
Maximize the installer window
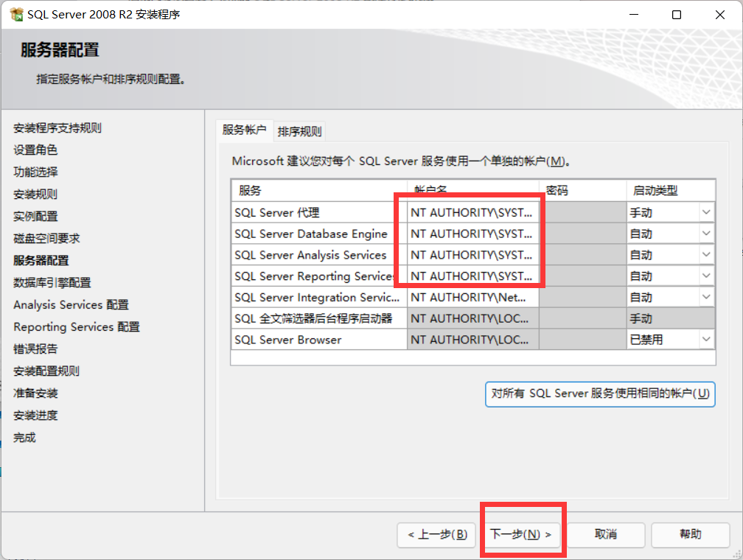coord(677,15)
